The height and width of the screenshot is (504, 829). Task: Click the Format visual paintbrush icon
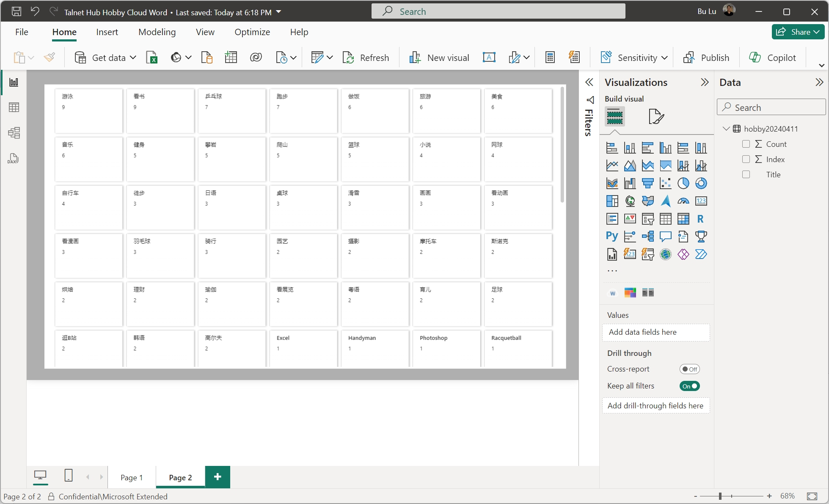[x=656, y=116]
